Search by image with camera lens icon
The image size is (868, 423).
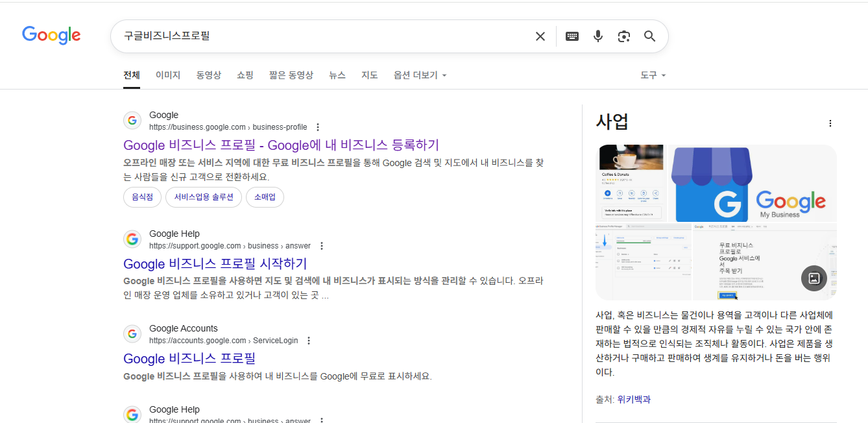(624, 36)
